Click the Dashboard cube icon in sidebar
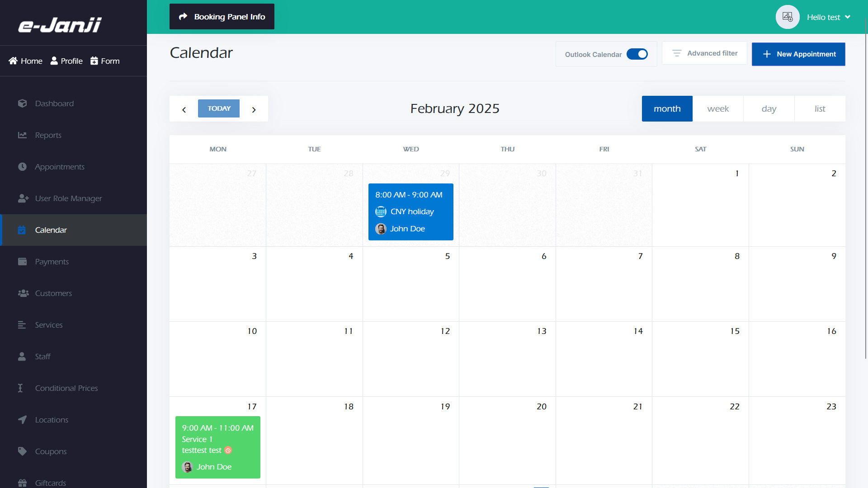Screen dimensions: 868x488 [x=22, y=103]
